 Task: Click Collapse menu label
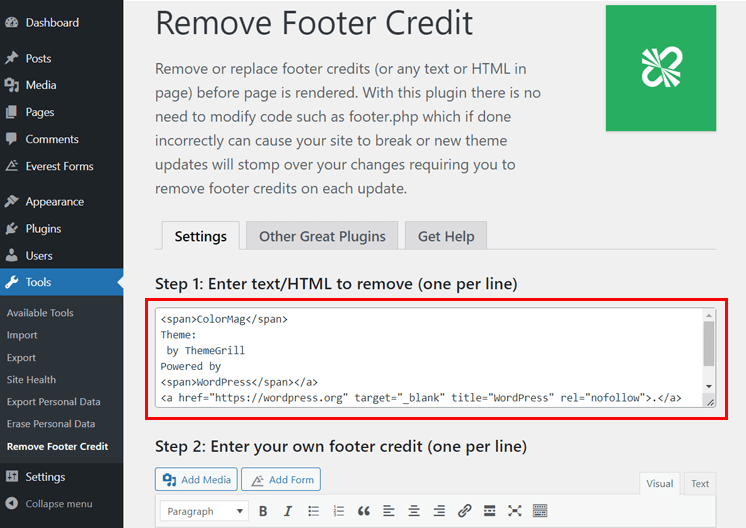(x=59, y=503)
